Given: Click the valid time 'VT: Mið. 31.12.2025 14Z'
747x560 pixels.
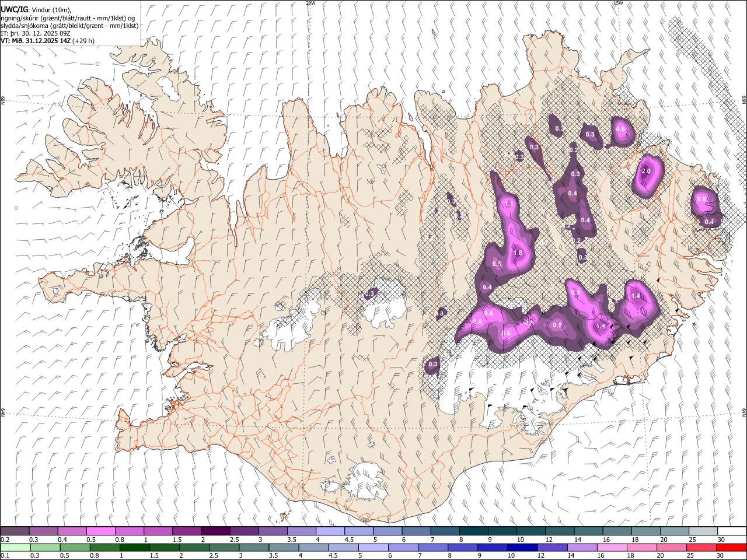Looking at the screenshot, I should 36,41.
